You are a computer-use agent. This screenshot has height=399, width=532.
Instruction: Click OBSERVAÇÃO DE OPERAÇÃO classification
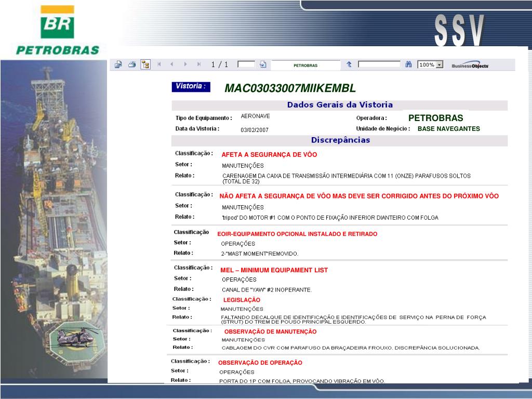pyautogui.click(x=260, y=363)
